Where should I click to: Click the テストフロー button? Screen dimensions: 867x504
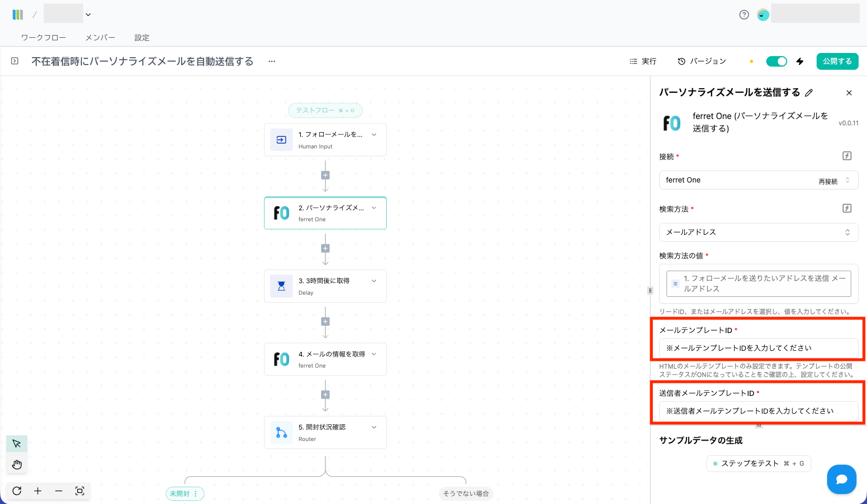click(325, 110)
